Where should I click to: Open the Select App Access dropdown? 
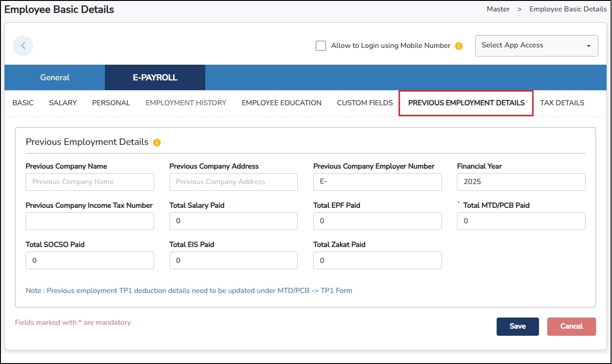coord(536,46)
